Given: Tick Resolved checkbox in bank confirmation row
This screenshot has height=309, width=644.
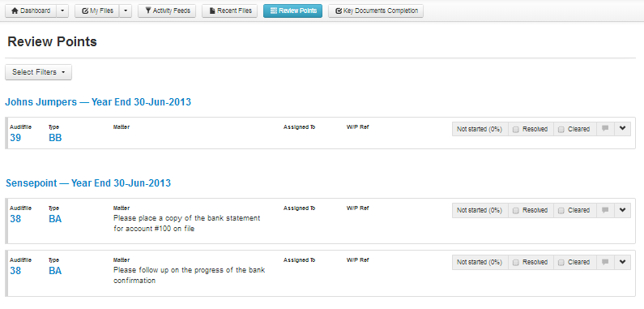Looking at the screenshot, I should click(x=516, y=262).
